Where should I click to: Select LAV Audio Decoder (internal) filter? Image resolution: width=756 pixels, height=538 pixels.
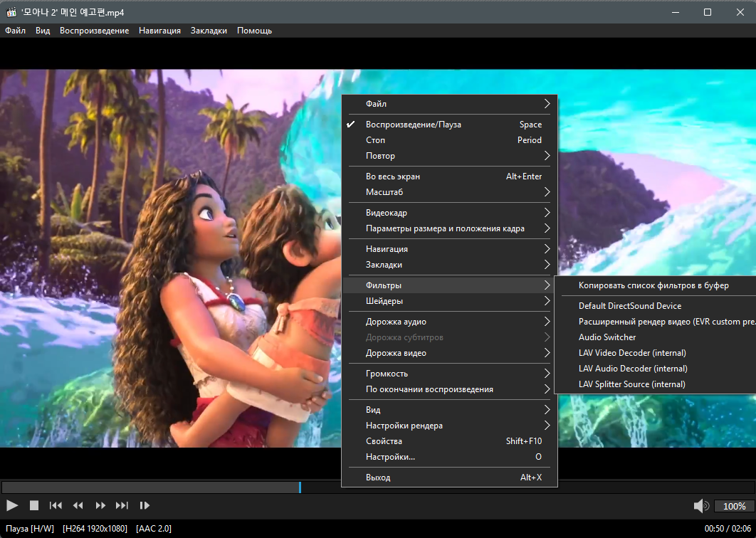[656, 369]
